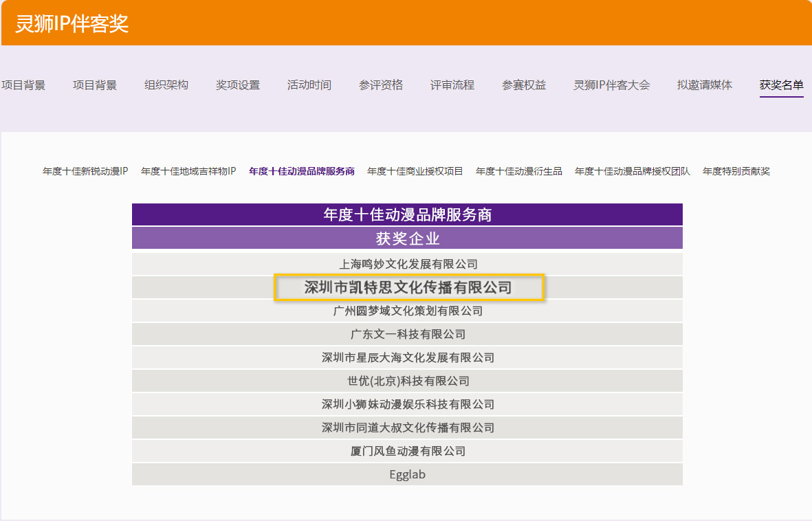Click the highlighted 深圳市凯特思文化传播有限公司 row
Image resolution: width=812 pixels, height=521 pixels.
tap(408, 287)
